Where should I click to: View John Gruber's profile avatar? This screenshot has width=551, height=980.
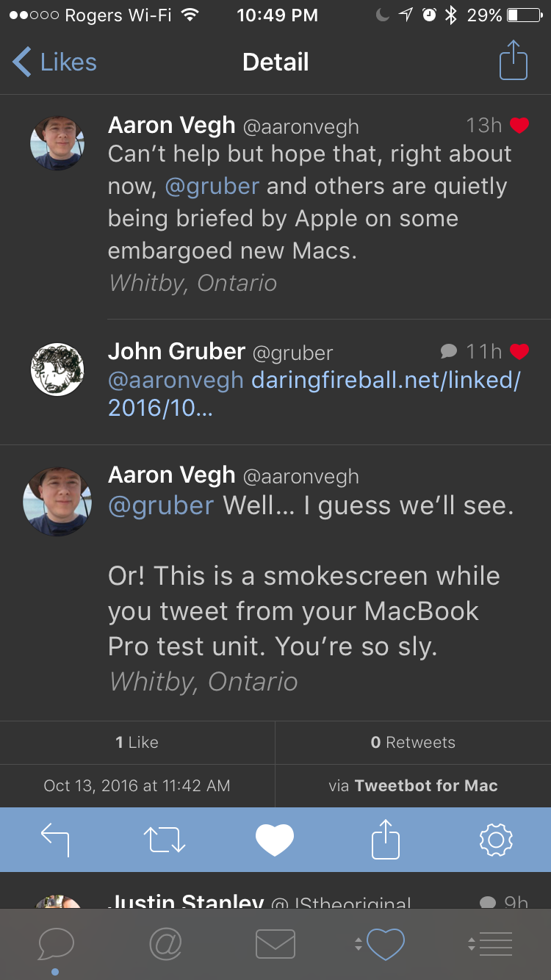(57, 370)
